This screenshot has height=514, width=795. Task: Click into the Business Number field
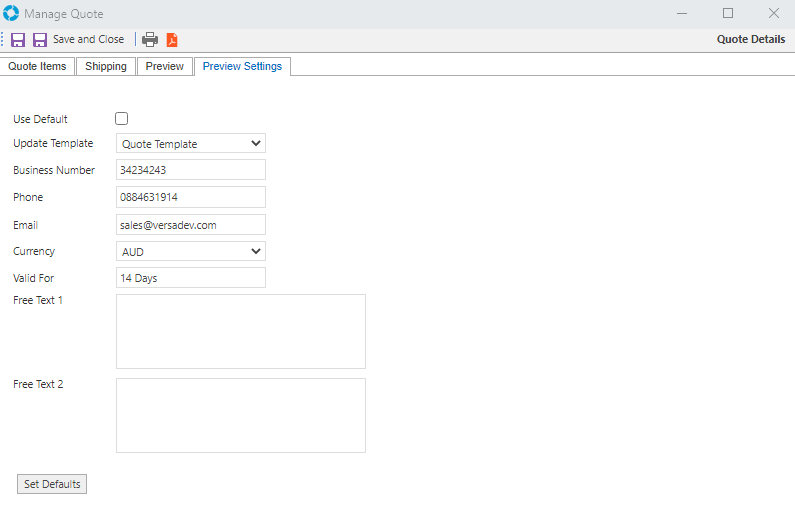(190, 170)
